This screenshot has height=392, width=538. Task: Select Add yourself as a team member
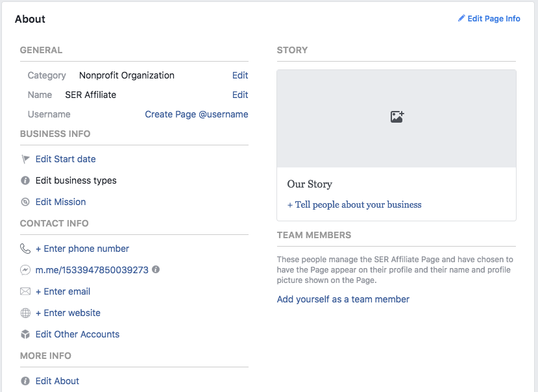[343, 299]
